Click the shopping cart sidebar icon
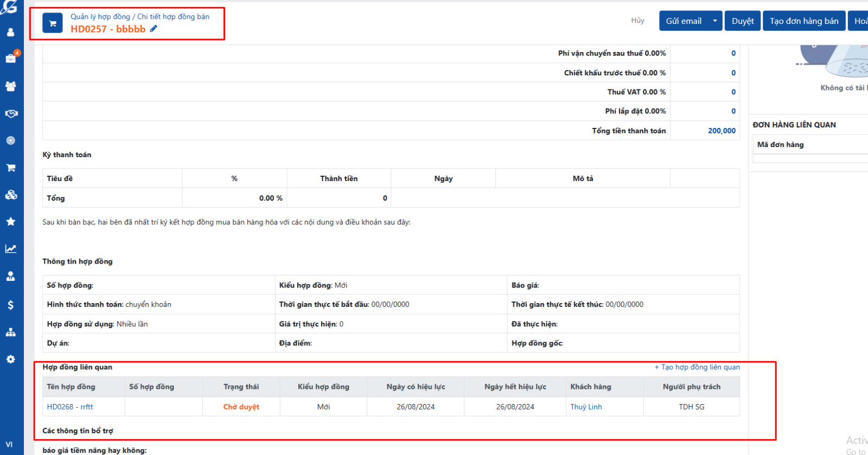 pos(11,168)
